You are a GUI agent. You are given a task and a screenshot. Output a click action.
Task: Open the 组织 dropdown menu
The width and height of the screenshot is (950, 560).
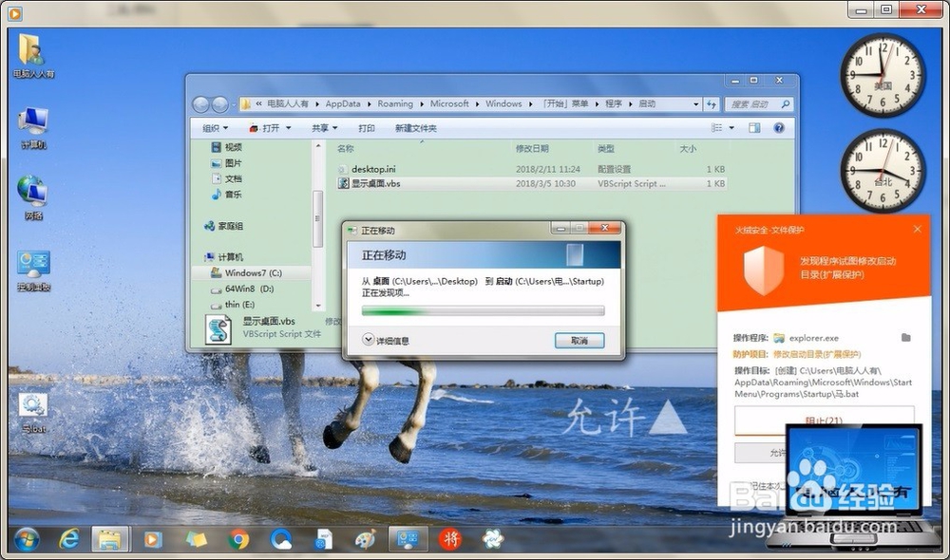tap(215, 128)
